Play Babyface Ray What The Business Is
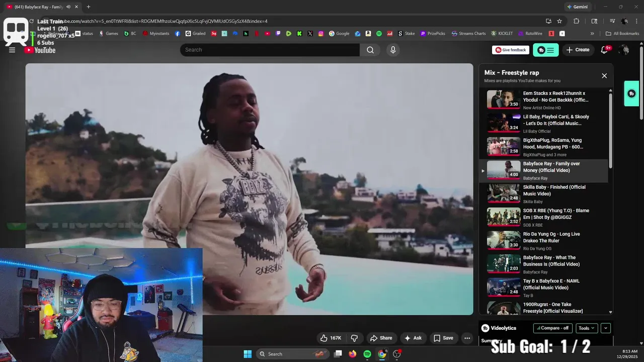 click(544, 264)
